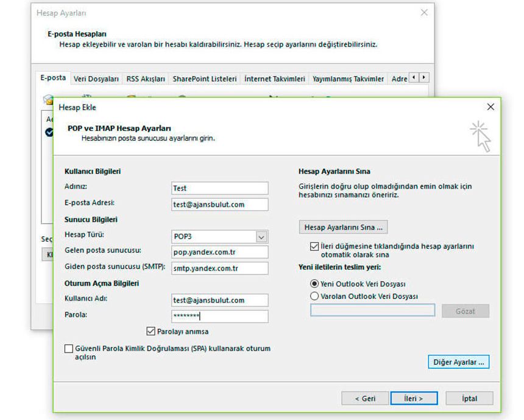Image resolution: width=524 pixels, height=420 pixels.
Task: Open Veri Dosyaları tab
Action: [96, 79]
